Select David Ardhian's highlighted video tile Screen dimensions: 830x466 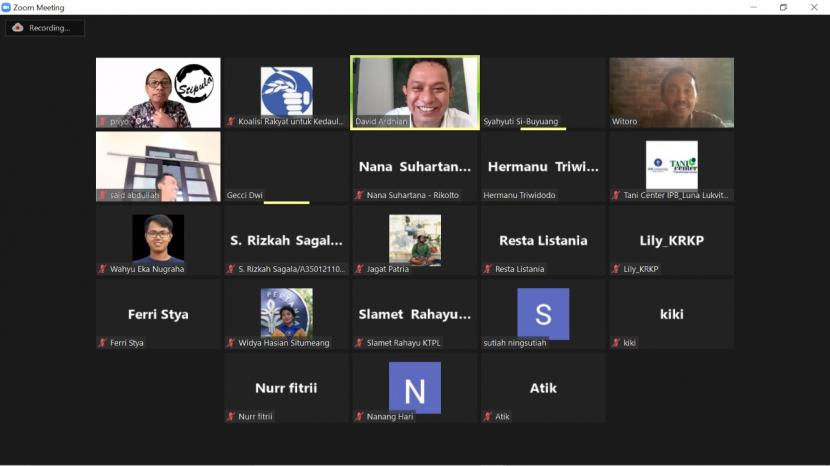pyautogui.click(x=415, y=92)
